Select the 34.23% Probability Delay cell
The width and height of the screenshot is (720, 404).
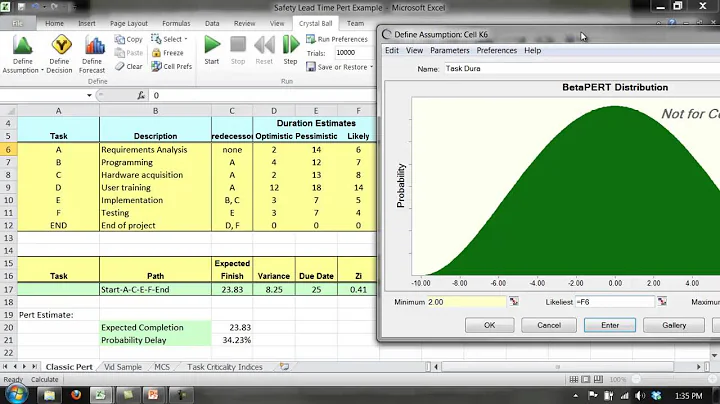pos(232,340)
